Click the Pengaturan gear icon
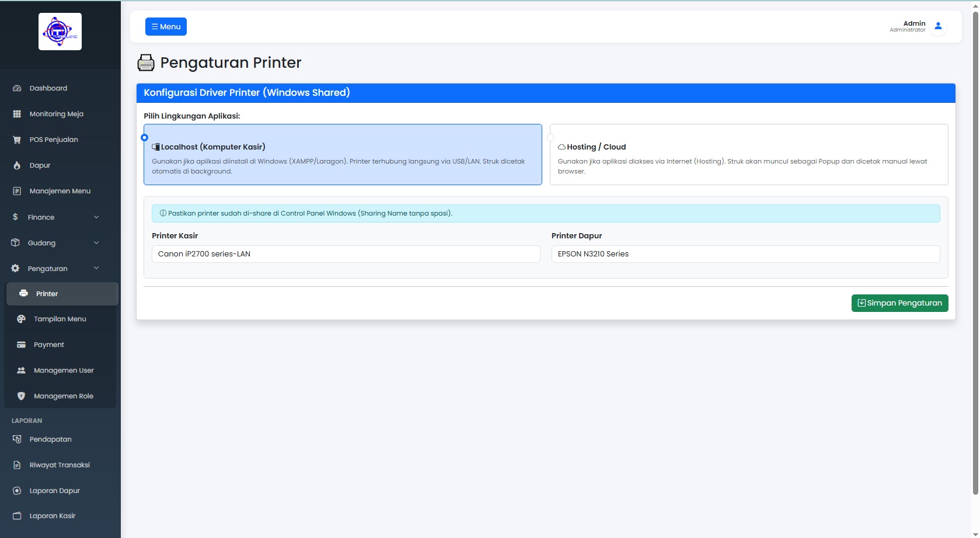The height and width of the screenshot is (538, 980). 16,268
